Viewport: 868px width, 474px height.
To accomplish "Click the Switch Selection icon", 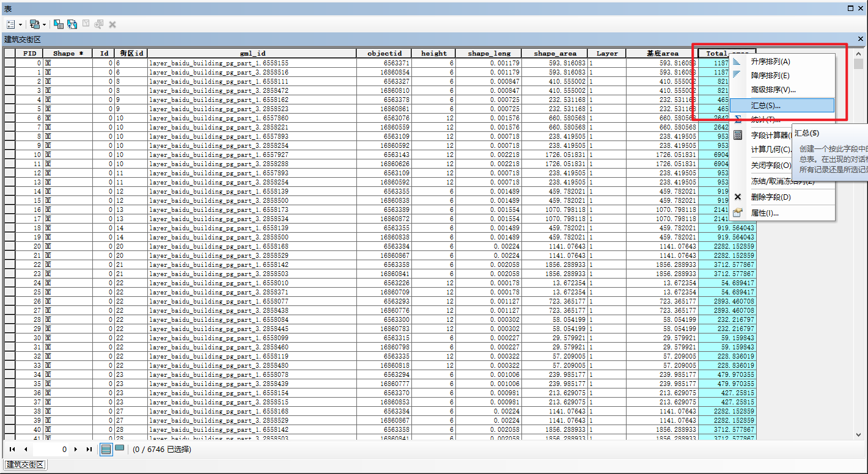I will pos(72,24).
